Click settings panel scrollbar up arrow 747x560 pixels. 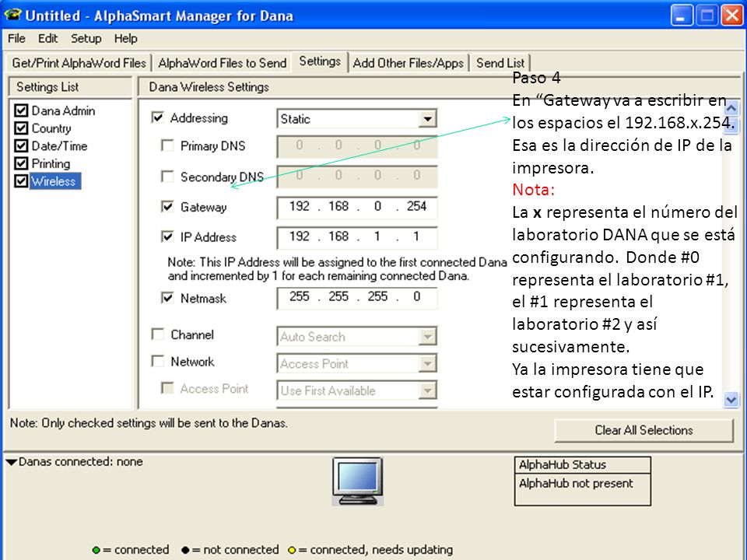click(x=731, y=109)
